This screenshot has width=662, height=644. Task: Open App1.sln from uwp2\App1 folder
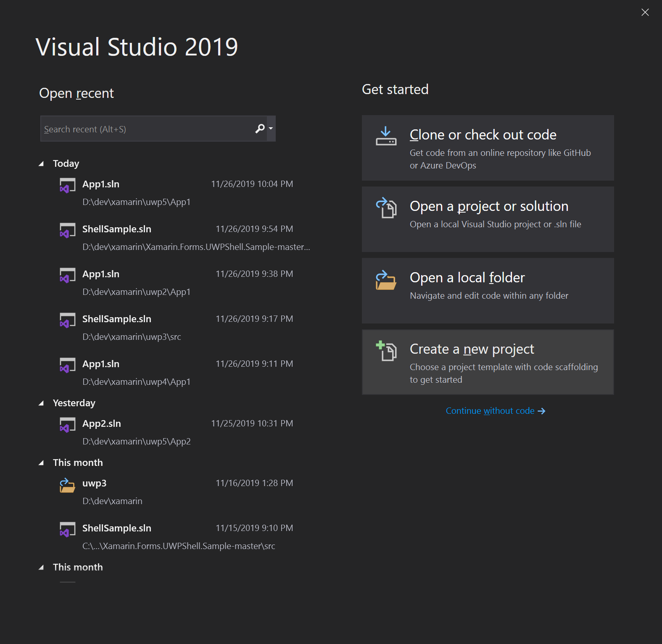tap(101, 274)
